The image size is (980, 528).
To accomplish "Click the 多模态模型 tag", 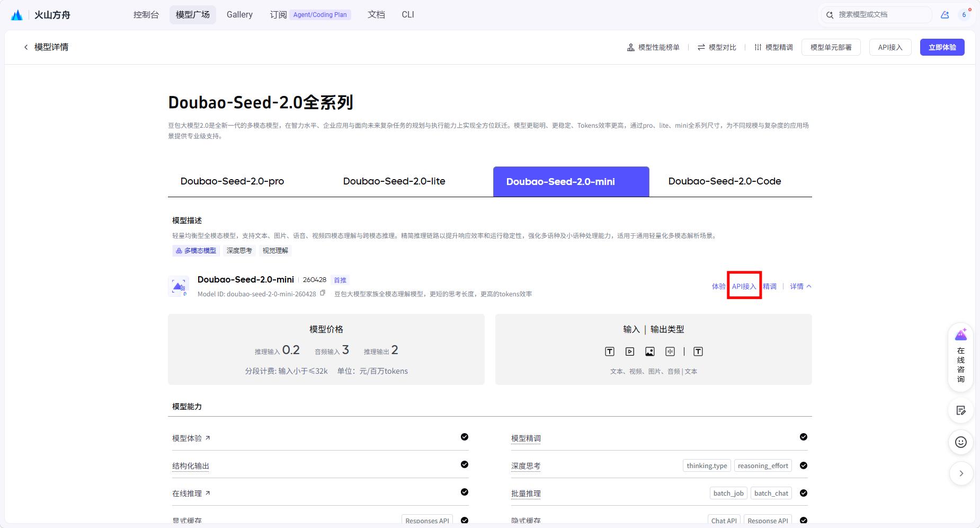I will 195,251.
